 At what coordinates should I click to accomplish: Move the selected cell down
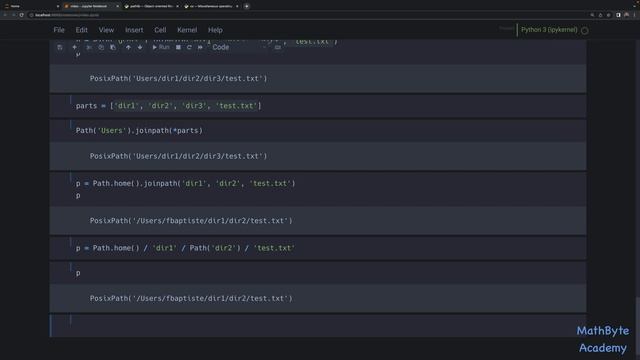tap(140, 47)
